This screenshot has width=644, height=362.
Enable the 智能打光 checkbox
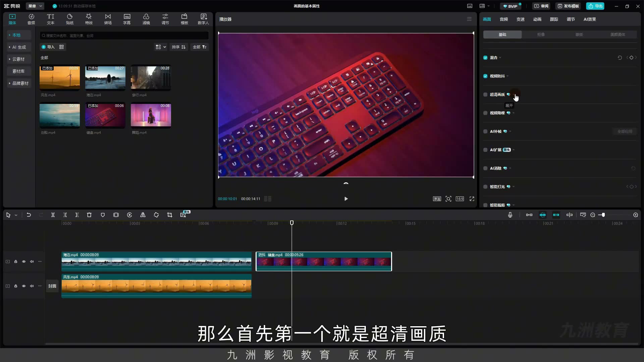point(485,187)
